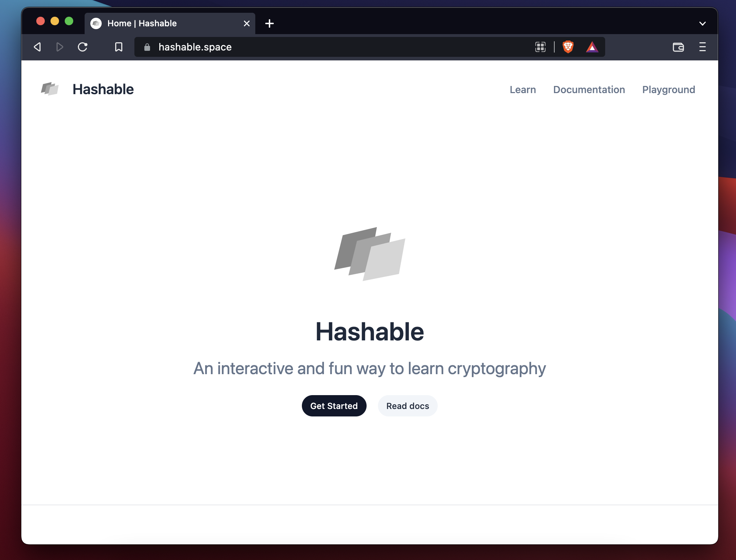The width and height of the screenshot is (736, 560).
Task: Click the browser forward arrow
Action: coord(60,47)
